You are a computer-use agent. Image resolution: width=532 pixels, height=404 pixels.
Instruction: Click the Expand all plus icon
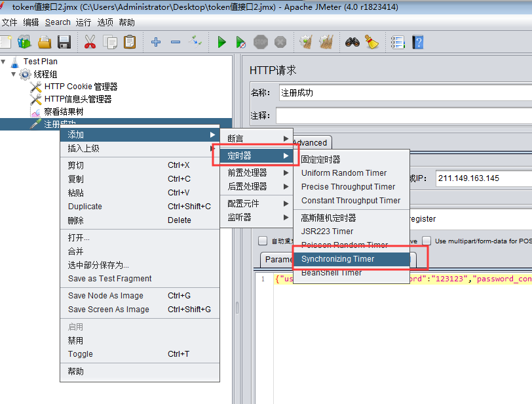pyautogui.click(x=156, y=42)
